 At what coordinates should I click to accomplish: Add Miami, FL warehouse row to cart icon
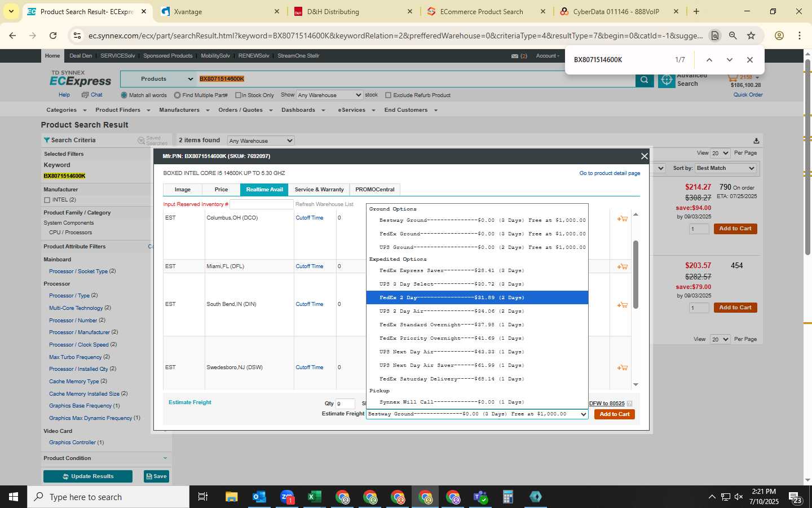pos(622,266)
